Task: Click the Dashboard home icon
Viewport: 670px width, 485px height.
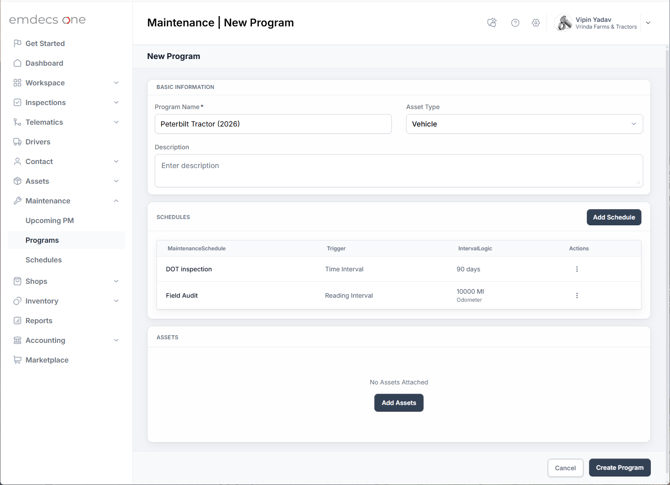Action: pyautogui.click(x=17, y=63)
